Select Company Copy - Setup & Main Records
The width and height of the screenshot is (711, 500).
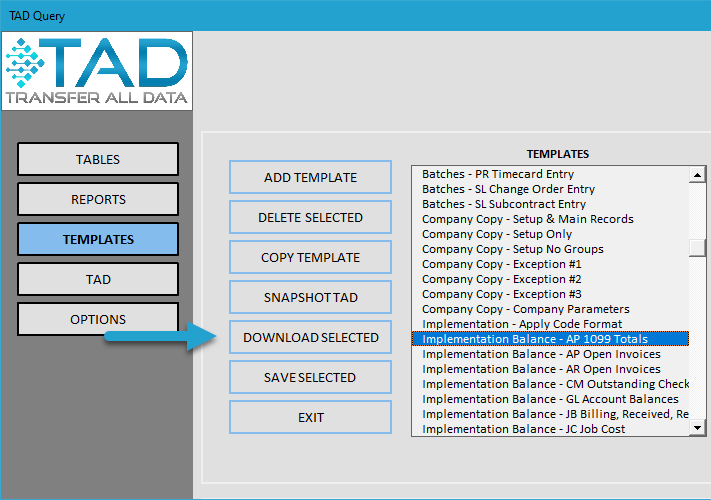550,219
